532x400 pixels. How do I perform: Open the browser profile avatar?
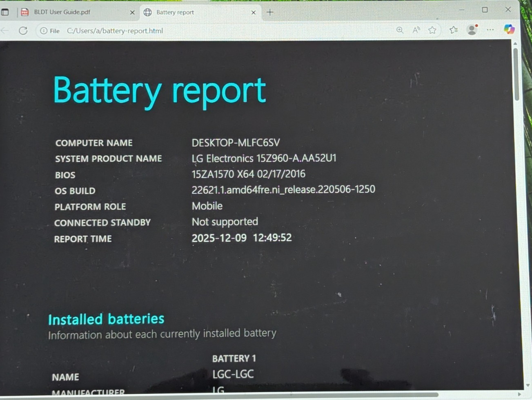pos(472,29)
